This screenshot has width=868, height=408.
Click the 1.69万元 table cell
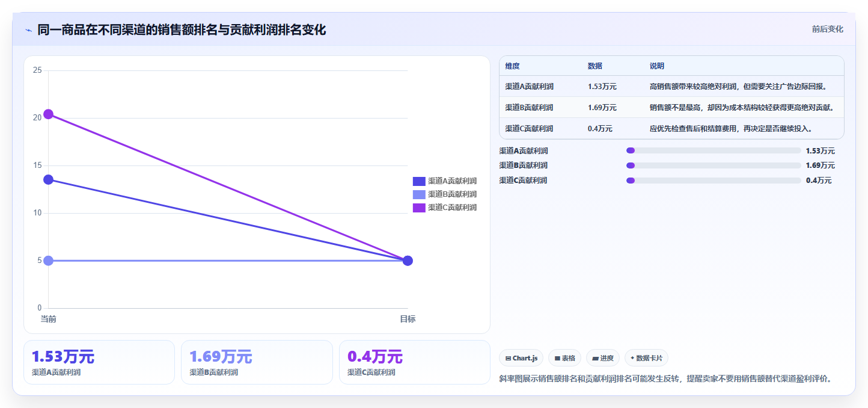coord(602,108)
